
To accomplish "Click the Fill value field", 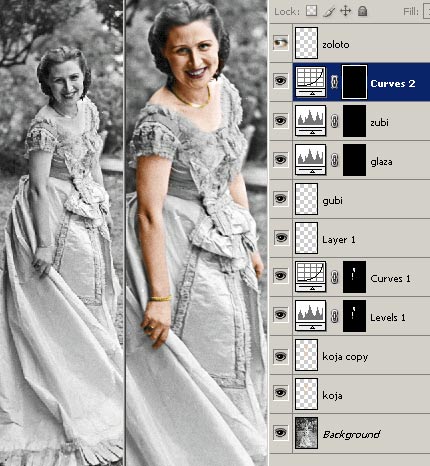I will tap(426, 11).
